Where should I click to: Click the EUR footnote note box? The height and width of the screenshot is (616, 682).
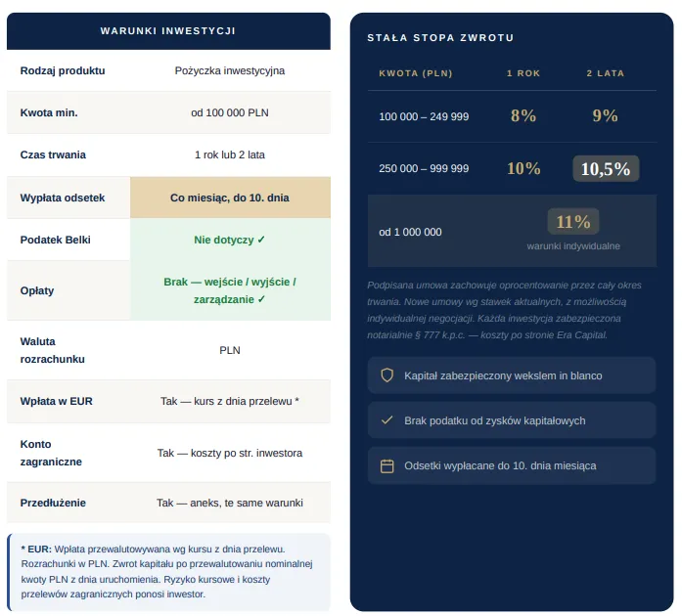coord(168,572)
